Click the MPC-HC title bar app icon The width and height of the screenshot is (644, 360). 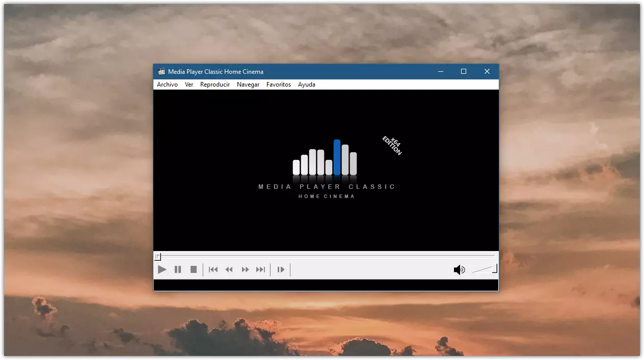162,72
